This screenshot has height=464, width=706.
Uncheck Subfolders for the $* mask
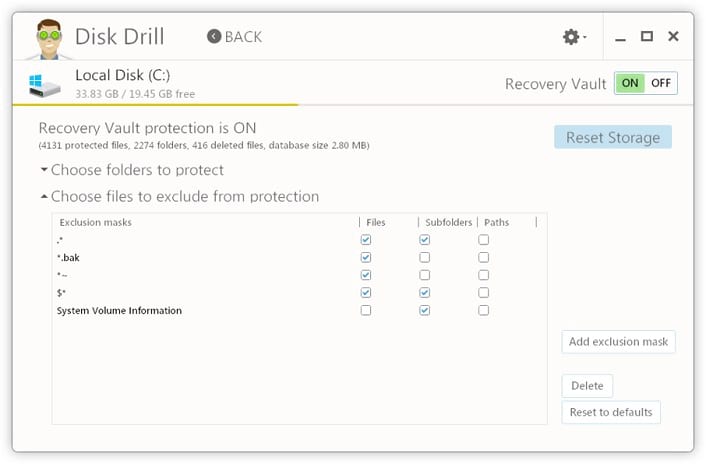pyautogui.click(x=424, y=293)
